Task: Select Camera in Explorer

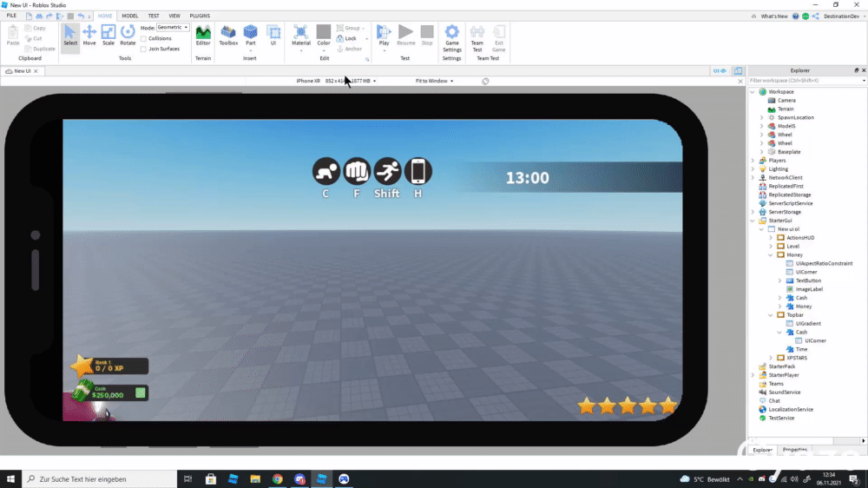Action: click(x=786, y=100)
